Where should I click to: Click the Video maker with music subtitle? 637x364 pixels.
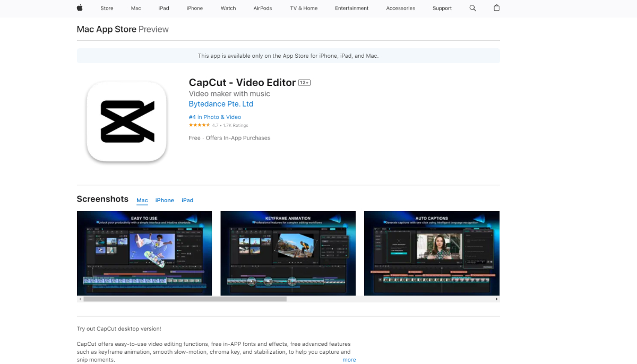coord(230,94)
